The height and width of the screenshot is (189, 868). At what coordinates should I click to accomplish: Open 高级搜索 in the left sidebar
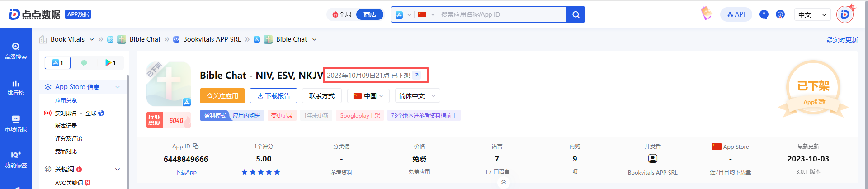coord(16,51)
